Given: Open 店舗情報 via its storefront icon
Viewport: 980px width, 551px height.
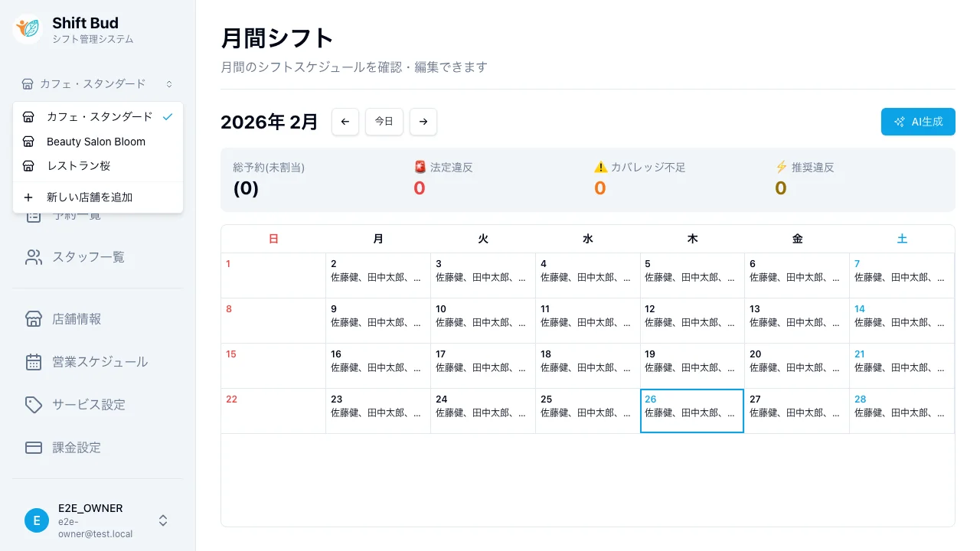Looking at the screenshot, I should point(34,319).
